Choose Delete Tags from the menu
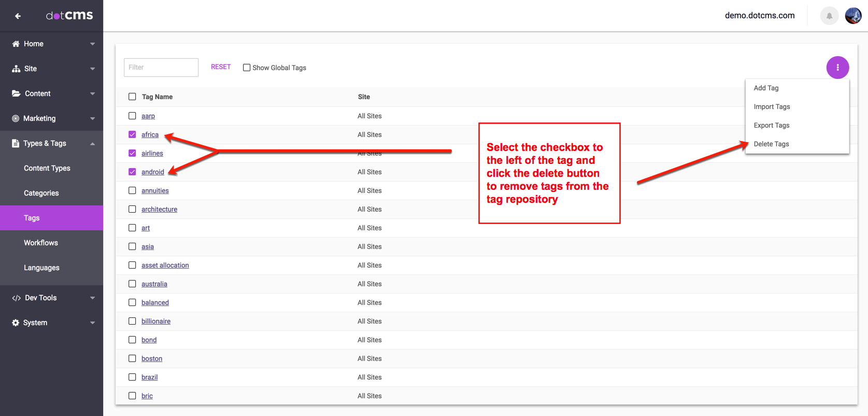 [771, 144]
